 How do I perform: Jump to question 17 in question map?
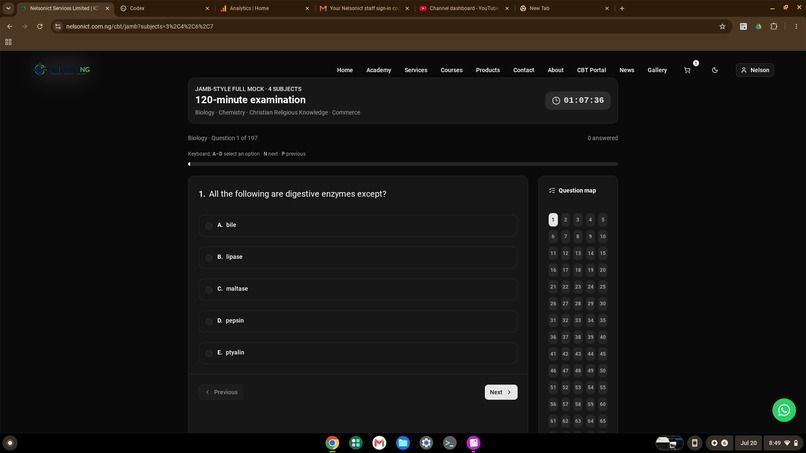tap(565, 270)
